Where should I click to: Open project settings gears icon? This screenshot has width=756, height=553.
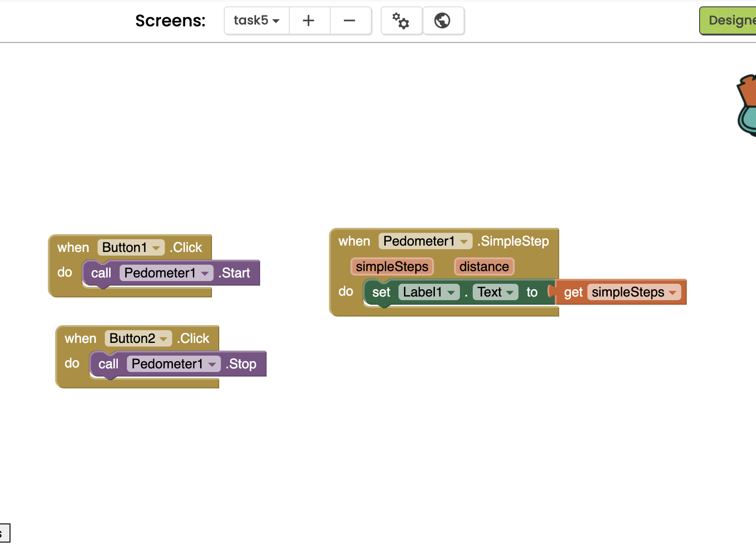coord(401,20)
